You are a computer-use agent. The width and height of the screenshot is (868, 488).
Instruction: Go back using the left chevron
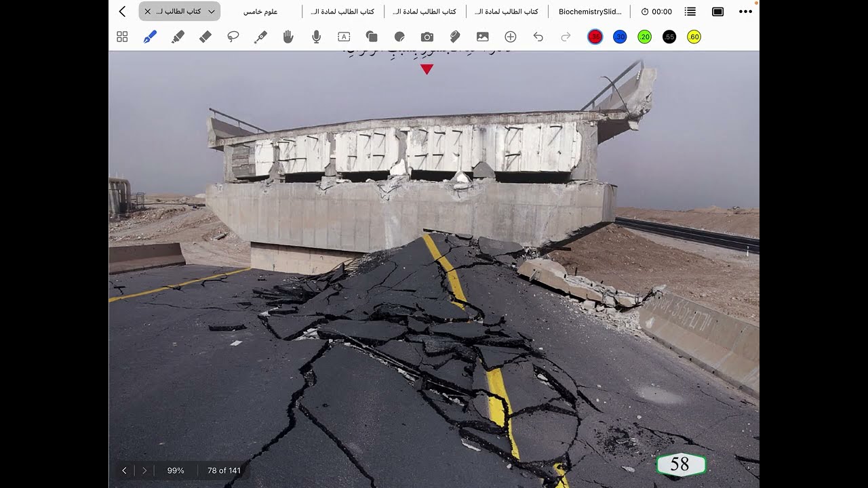pyautogui.click(x=122, y=12)
